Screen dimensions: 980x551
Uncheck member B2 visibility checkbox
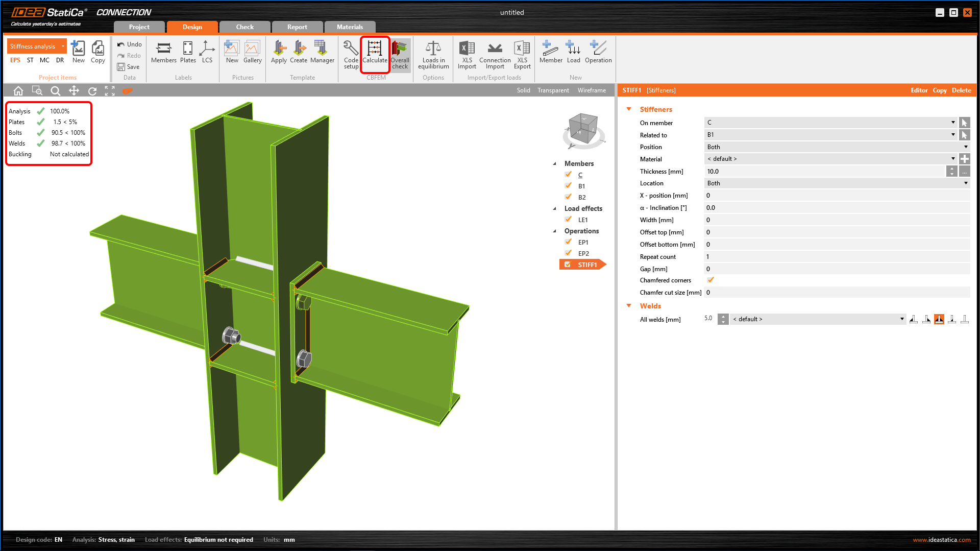pyautogui.click(x=568, y=197)
